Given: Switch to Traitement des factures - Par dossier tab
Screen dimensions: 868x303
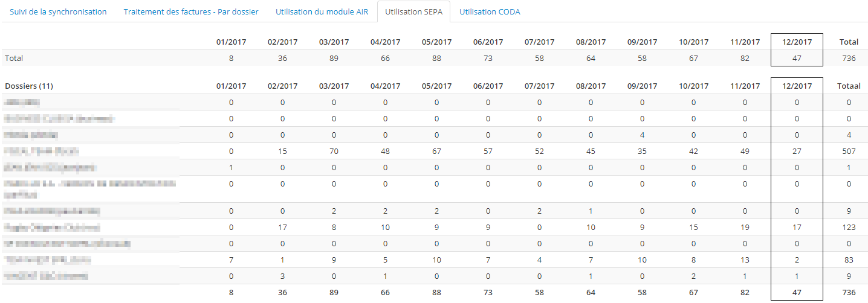Looking at the screenshot, I should click(191, 11).
